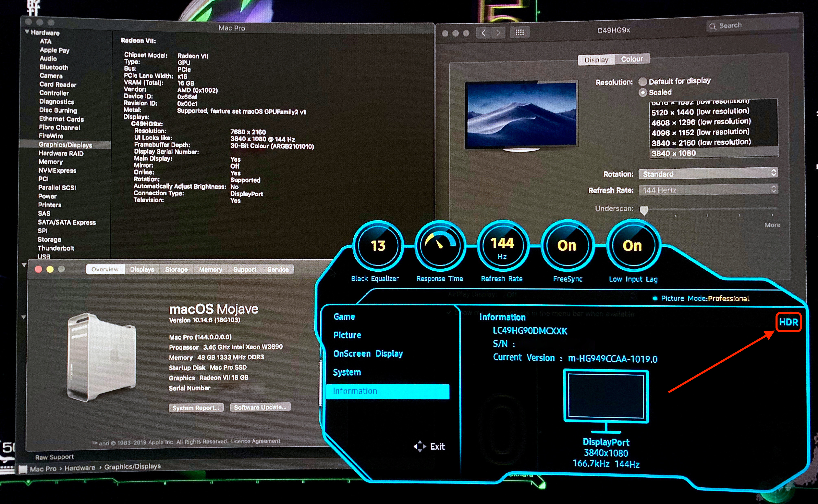818x504 pixels.
Task: Select System in the monitor OSD menu
Action: (347, 372)
